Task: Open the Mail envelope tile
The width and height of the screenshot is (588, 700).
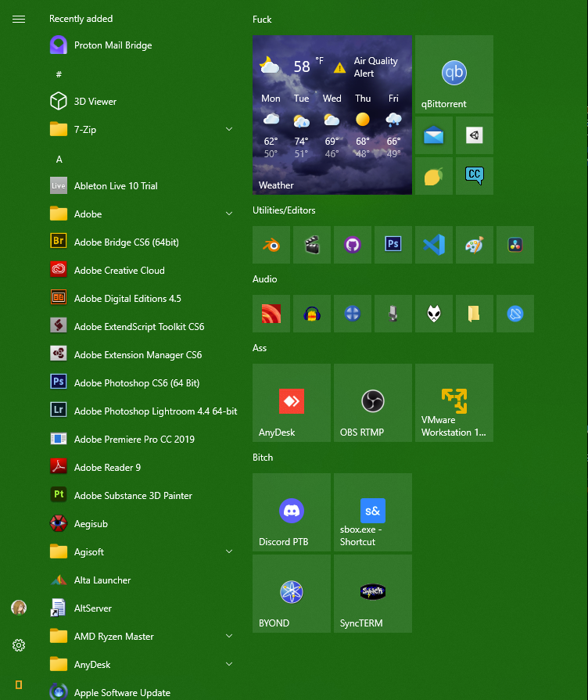Action: (x=433, y=135)
